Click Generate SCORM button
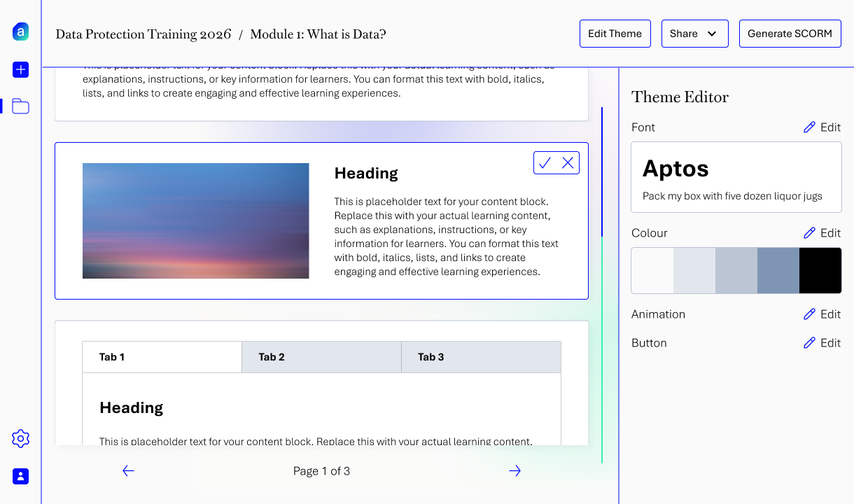 pyautogui.click(x=790, y=34)
